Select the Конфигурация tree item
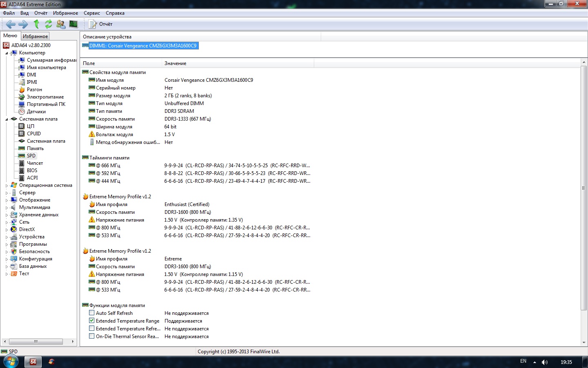The width and height of the screenshot is (588, 368). click(36, 259)
